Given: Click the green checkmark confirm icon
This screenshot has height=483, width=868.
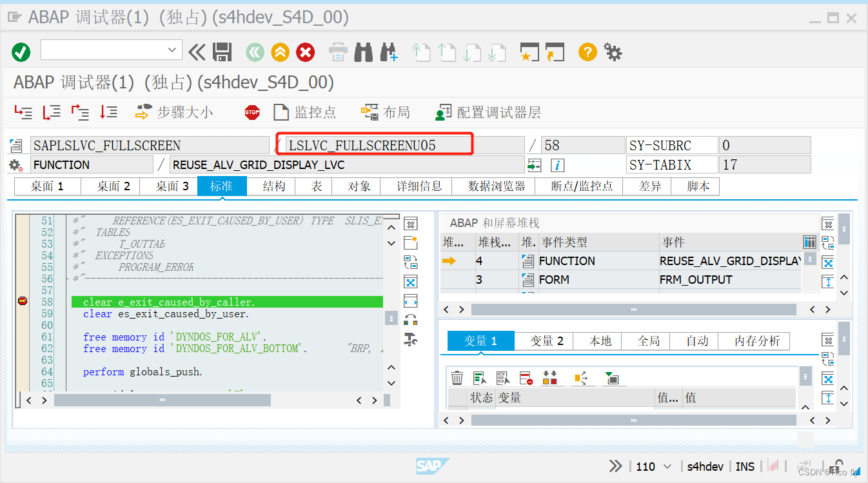Looking at the screenshot, I should pos(20,52).
